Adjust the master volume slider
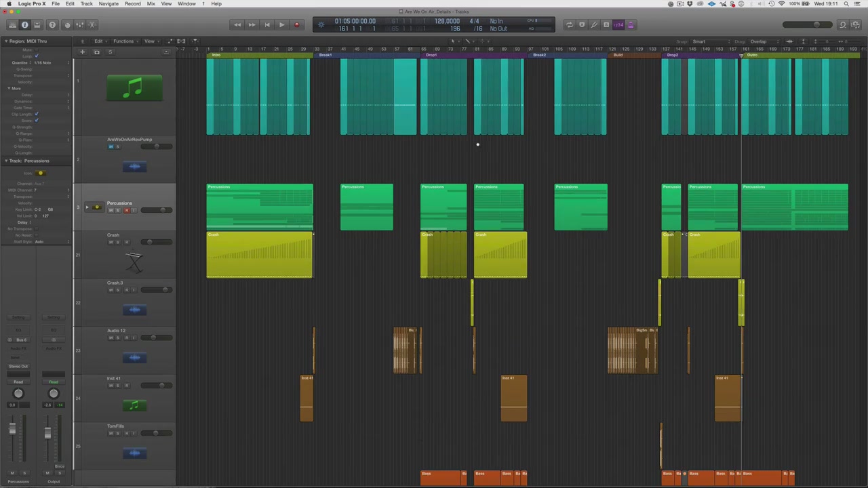Screen dimensions: 868x488 point(807,25)
